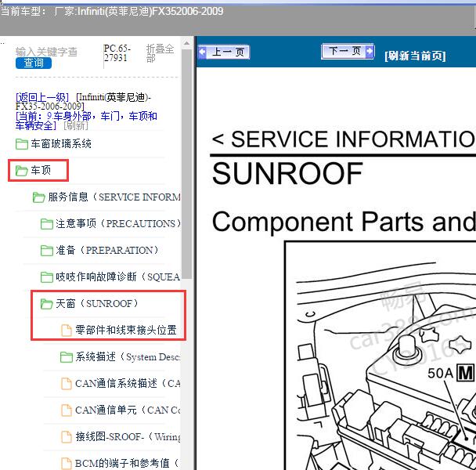476x470 pixels.
Task: Click the open folder icon beside 车顶
Action: pos(22,171)
